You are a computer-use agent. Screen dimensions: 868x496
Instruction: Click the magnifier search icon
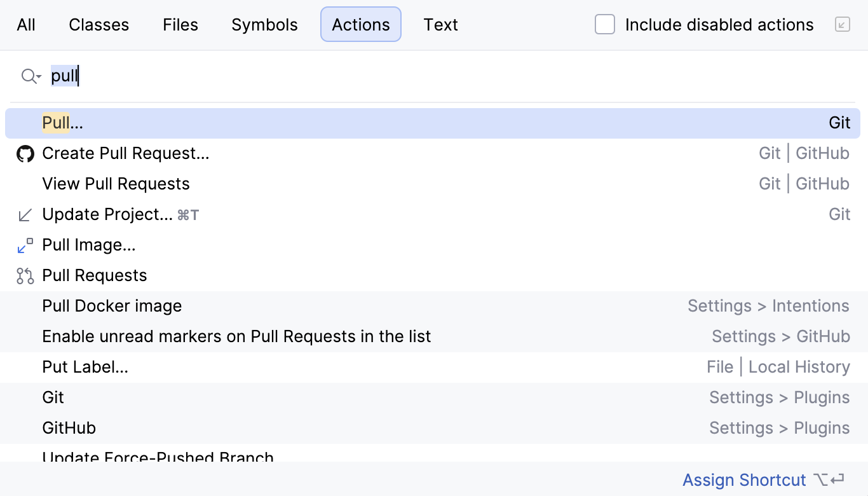pyautogui.click(x=27, y=76)
